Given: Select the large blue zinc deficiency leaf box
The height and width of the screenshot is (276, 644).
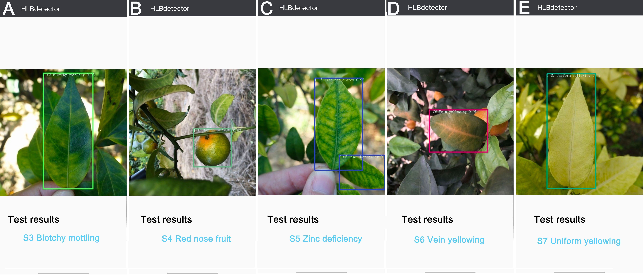Looking at the screenshot, I should (338, 124).
